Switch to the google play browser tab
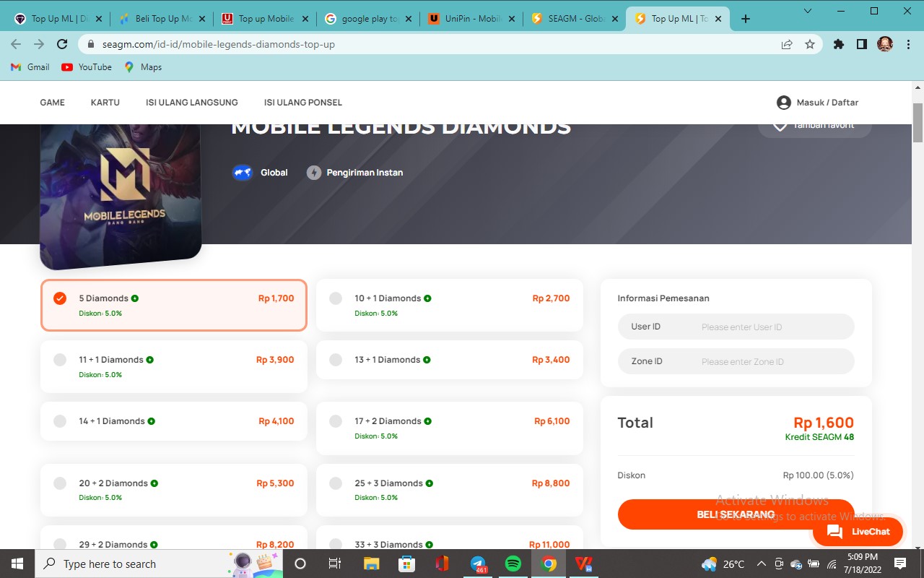This screenshot has width=924, height=578. tap(368, 19)
